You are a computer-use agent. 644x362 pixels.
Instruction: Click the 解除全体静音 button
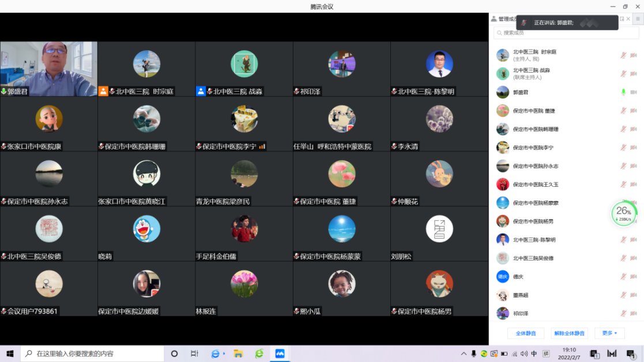(569, 333)
